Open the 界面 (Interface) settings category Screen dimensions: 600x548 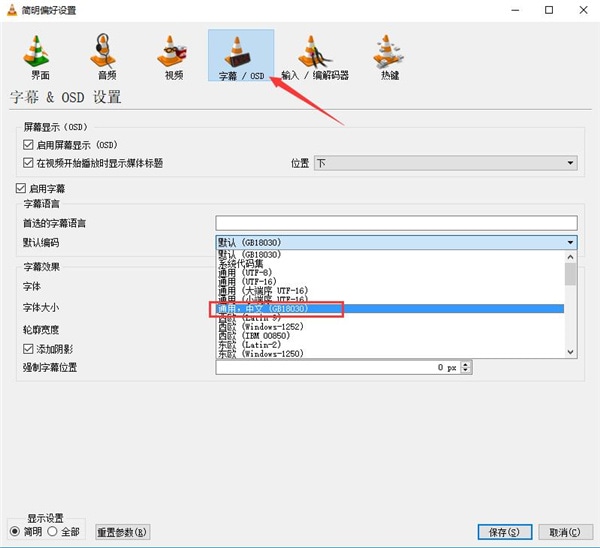[x=37, y=56]
